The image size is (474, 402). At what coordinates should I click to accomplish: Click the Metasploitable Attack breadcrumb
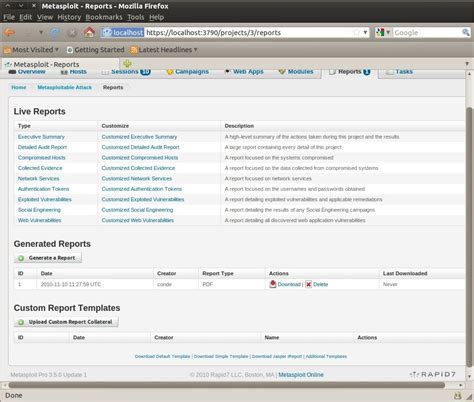(64, 87)
